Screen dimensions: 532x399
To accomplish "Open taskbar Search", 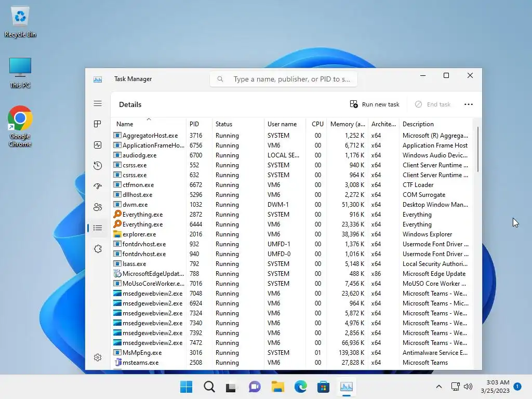I will click(x=209, y=387).
